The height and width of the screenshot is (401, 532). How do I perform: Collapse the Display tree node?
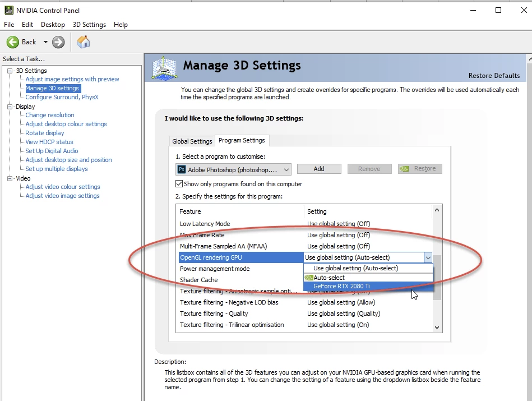[x=10, y=107]
